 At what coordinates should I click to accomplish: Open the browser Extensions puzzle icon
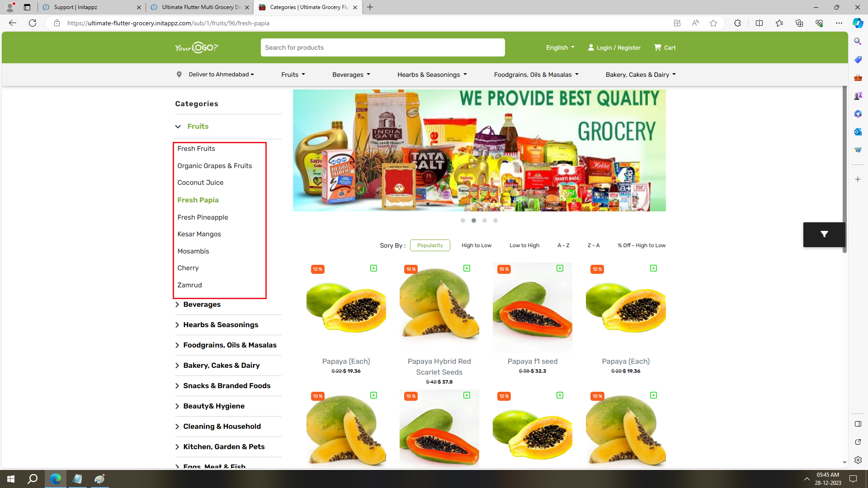(x=737, y=23)
